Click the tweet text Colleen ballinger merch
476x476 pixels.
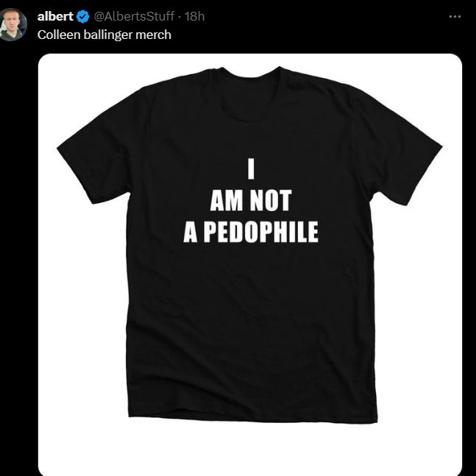pyautogui.click(x=104, y=35)
